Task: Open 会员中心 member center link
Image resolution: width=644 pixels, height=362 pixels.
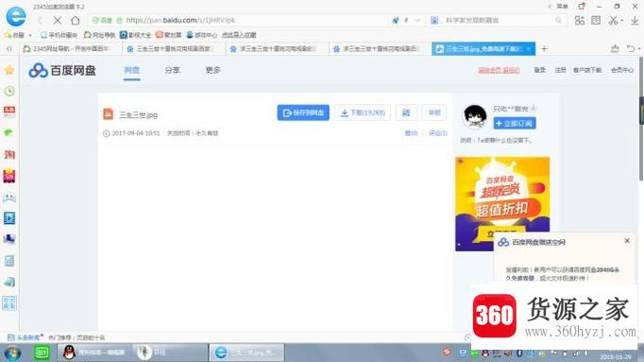Action: [622, 70]
